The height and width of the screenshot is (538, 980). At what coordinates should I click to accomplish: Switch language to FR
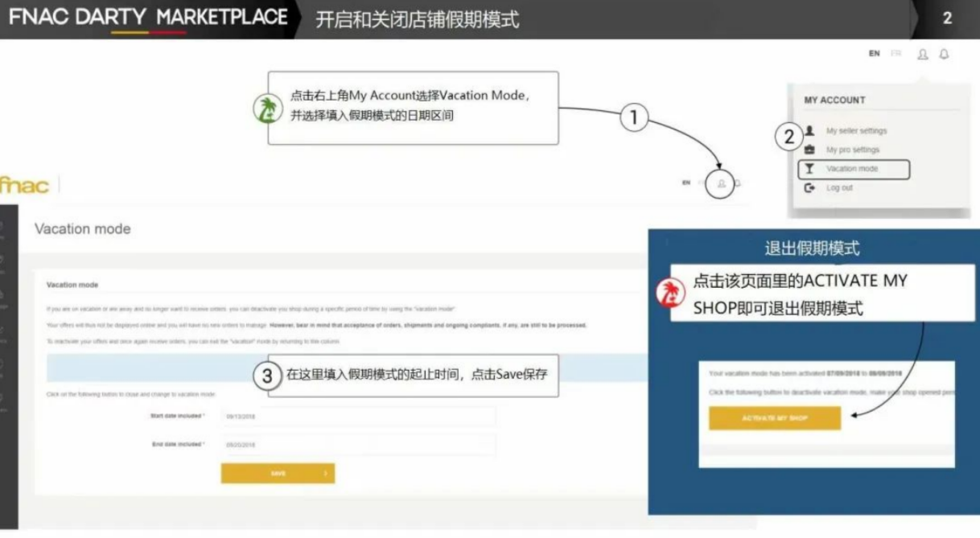coord(896,54)
